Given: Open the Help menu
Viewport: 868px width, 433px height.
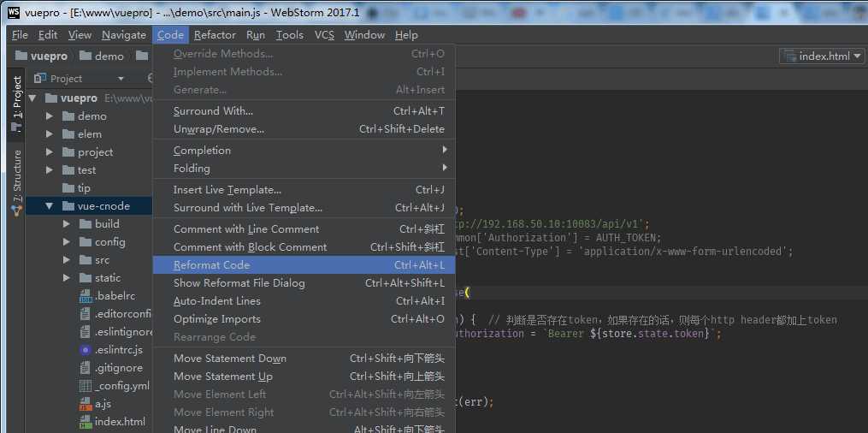Looking at the screenshot, I should click(x=406, y=35).
